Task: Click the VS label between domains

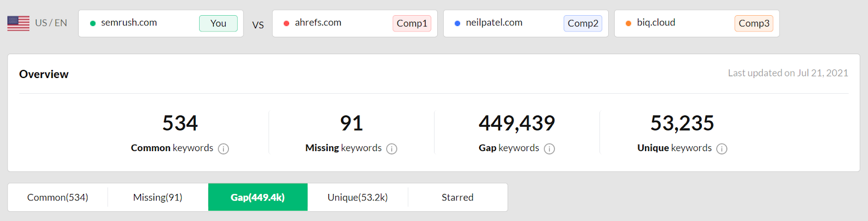Action: point(258,25)
